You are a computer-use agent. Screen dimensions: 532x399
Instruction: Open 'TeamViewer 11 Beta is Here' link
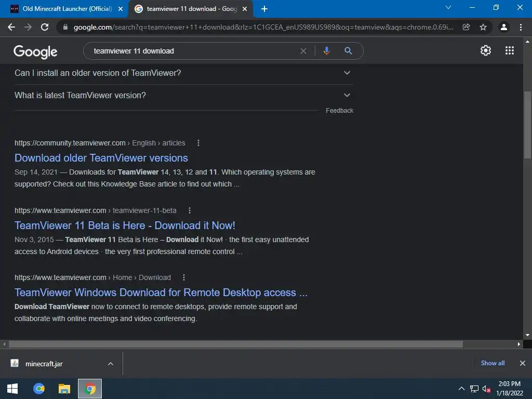coord(125,225)
